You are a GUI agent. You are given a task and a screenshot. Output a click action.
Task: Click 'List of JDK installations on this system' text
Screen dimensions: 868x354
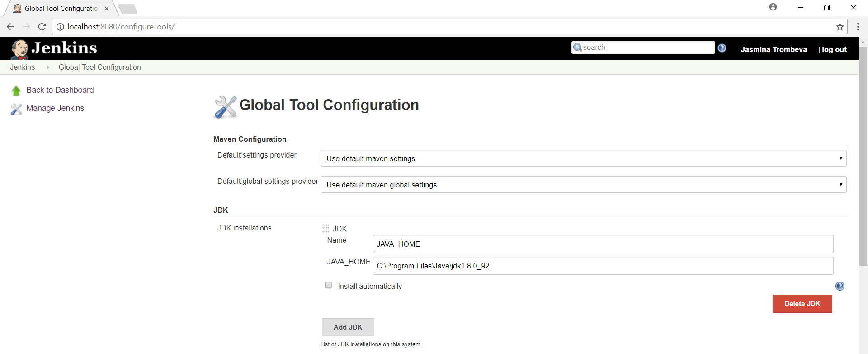click(x=370, y=344)
